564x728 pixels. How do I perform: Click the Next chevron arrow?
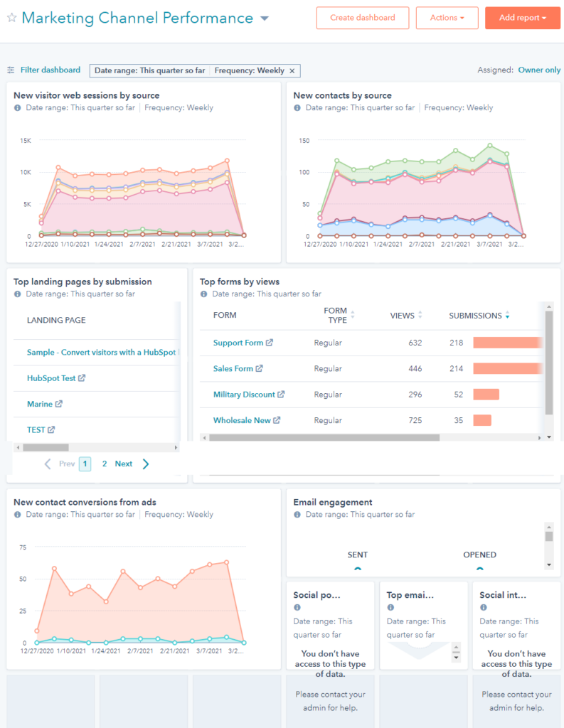[146, 464]
